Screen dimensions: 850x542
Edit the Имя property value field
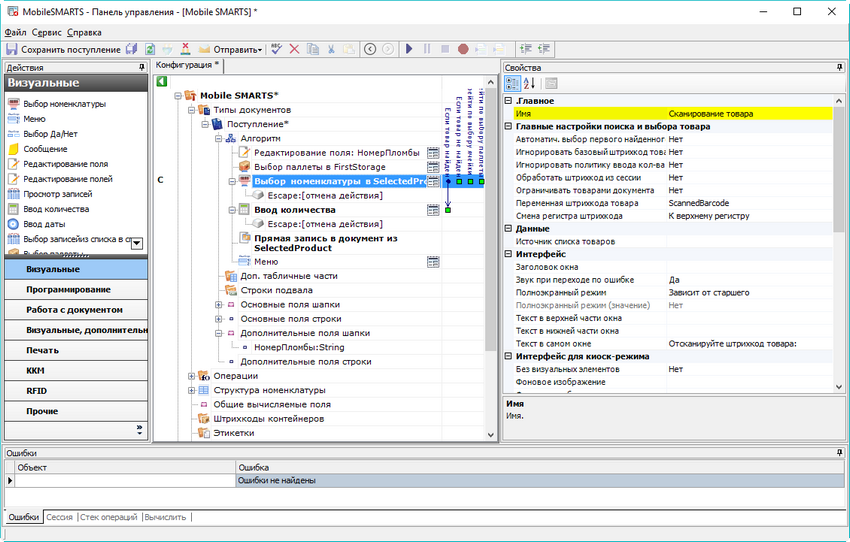[x=750, y=114]
